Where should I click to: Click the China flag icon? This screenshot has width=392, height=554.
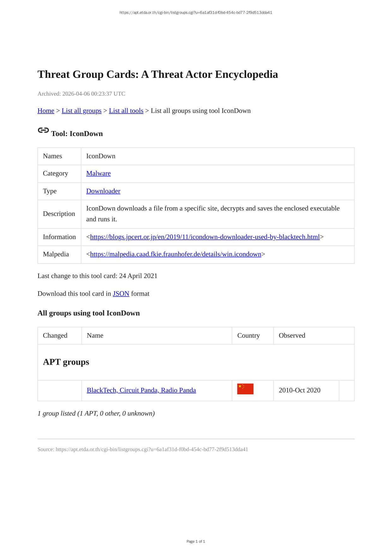coord(245,389)
